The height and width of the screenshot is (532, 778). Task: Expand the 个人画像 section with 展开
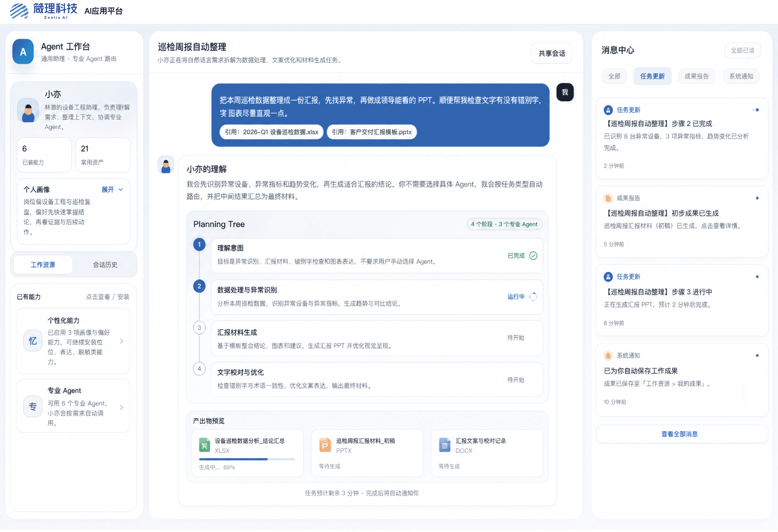pyautogui.click(x=112, y=190)
